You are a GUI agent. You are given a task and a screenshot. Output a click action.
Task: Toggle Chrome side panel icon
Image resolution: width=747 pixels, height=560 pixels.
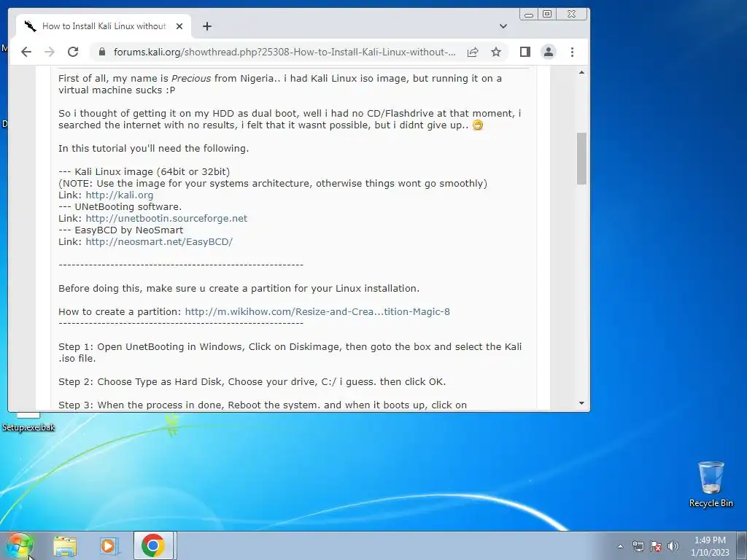[x=525, y=52]
